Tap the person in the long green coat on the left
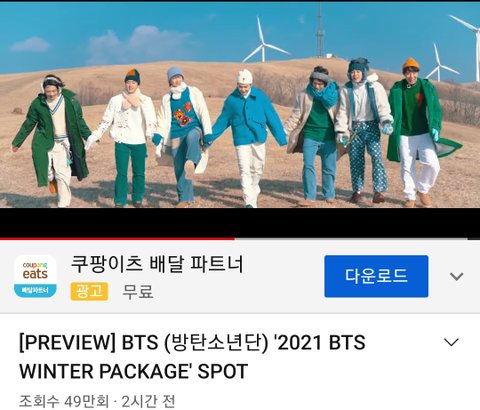Viewport: 480px width, 410px height. [x=52, y=140]
